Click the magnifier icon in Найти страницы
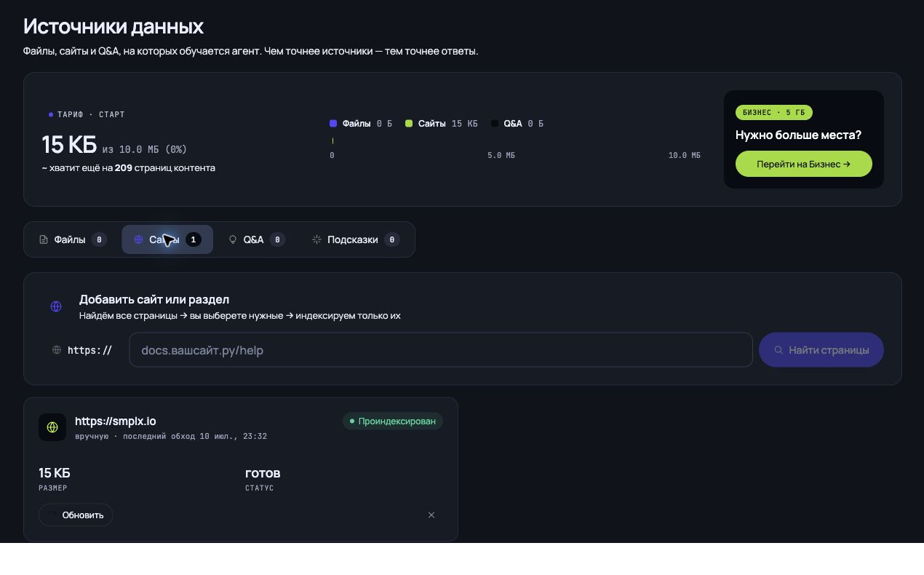 coord(778,350)
